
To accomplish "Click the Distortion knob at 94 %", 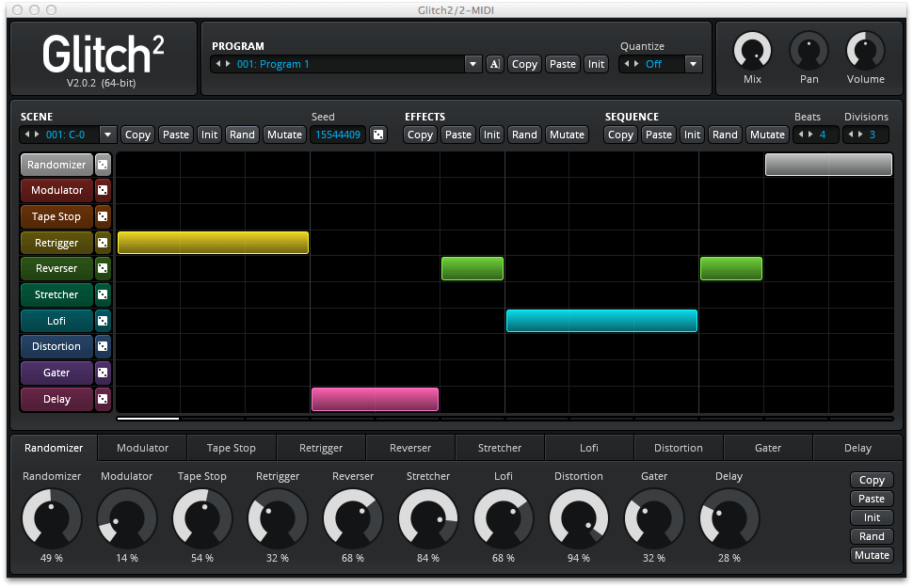I will pyautogui.click(x=579, y=517).
